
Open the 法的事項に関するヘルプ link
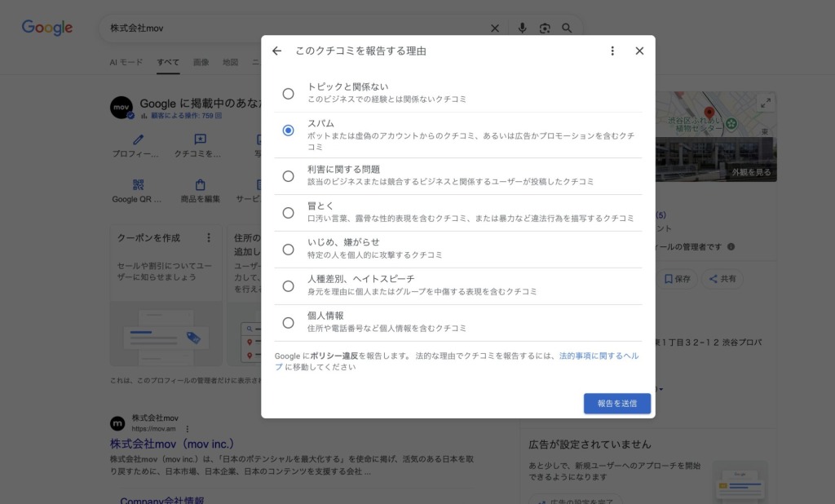(x=599, y=356)
